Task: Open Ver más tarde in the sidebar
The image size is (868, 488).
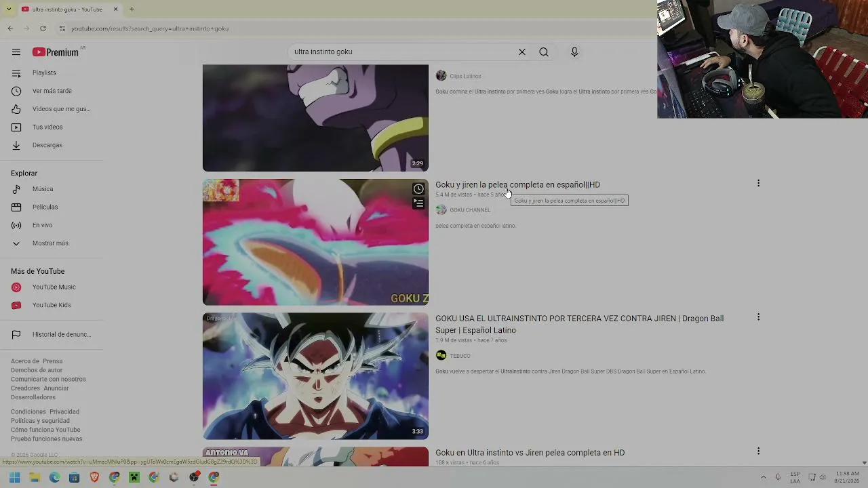Action: (52, 91)
